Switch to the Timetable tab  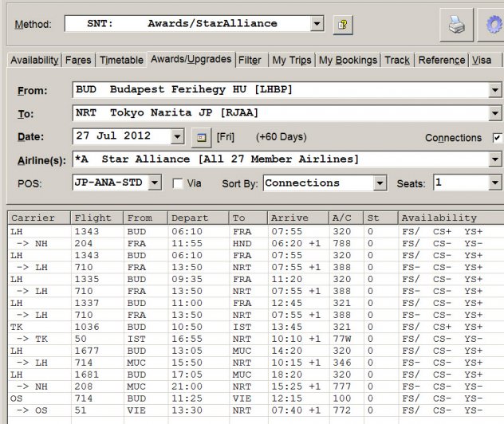[122, 60]
